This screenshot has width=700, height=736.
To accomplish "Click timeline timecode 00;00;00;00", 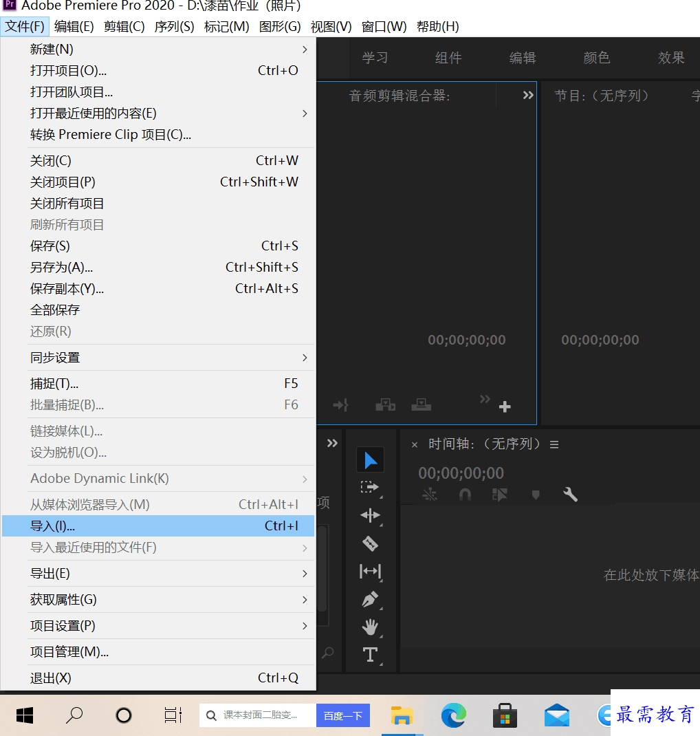I will click(461, 473).
